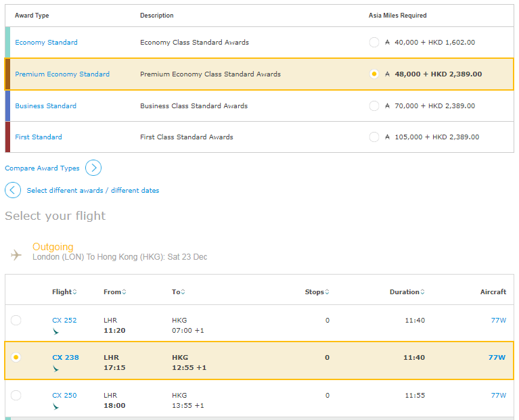Click the back arrow circle icon
Viewport: 519px width, 420px height.
13,190
